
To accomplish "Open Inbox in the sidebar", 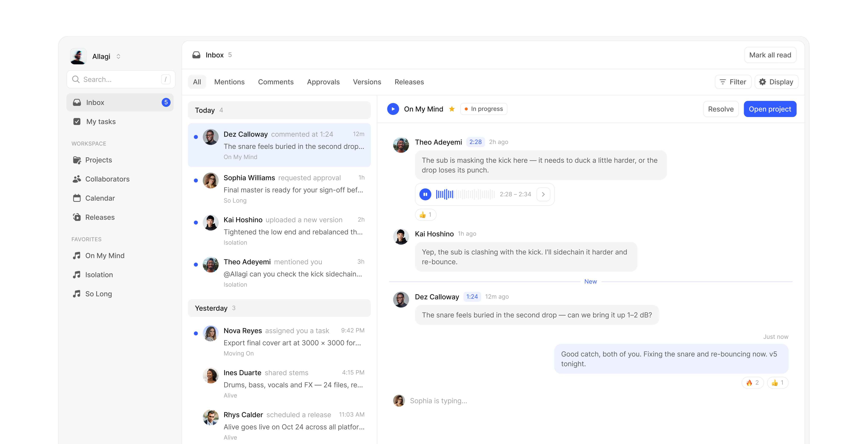I will pyautogui.click(x=120, y=102).
